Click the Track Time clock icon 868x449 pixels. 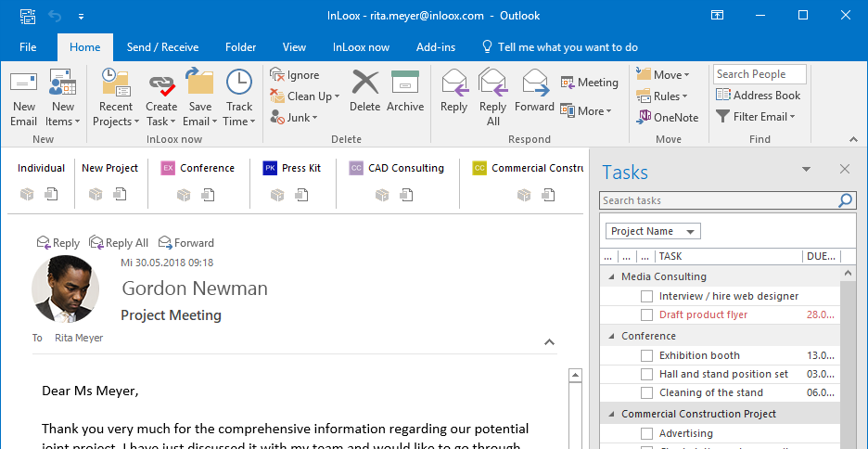click(239, 82)
